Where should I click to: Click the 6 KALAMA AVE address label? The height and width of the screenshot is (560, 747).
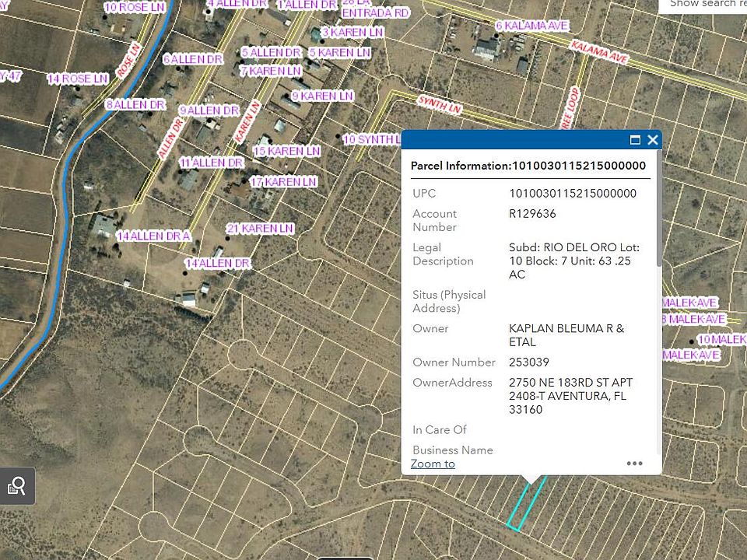pyautogui.click(x=532, y=26)
